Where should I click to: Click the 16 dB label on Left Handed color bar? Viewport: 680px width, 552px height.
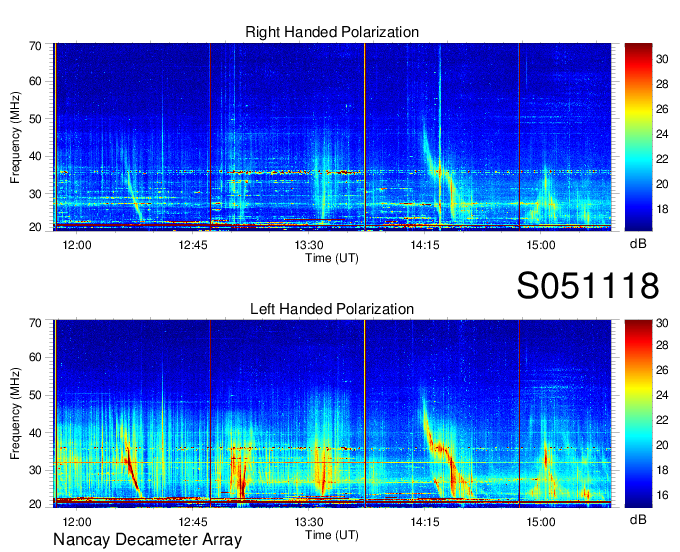click(x=662, y=495)
